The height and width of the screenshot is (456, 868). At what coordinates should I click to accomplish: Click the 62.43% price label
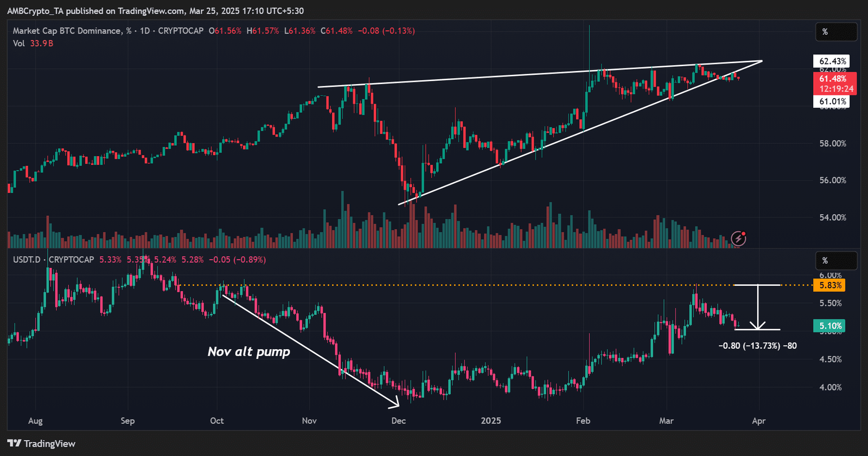832,61
